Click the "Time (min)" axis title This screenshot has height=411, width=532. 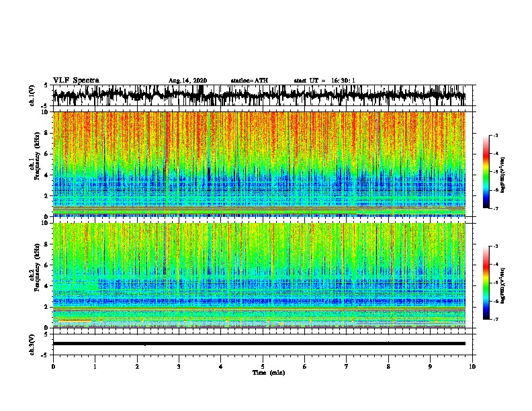click(x=269, y=373)
